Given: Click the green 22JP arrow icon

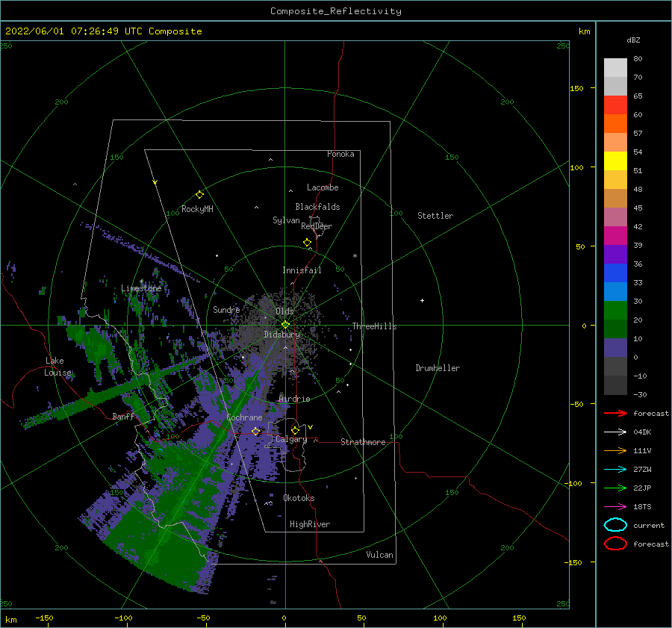Looking at the screenshot, I should tap(615, 488).
